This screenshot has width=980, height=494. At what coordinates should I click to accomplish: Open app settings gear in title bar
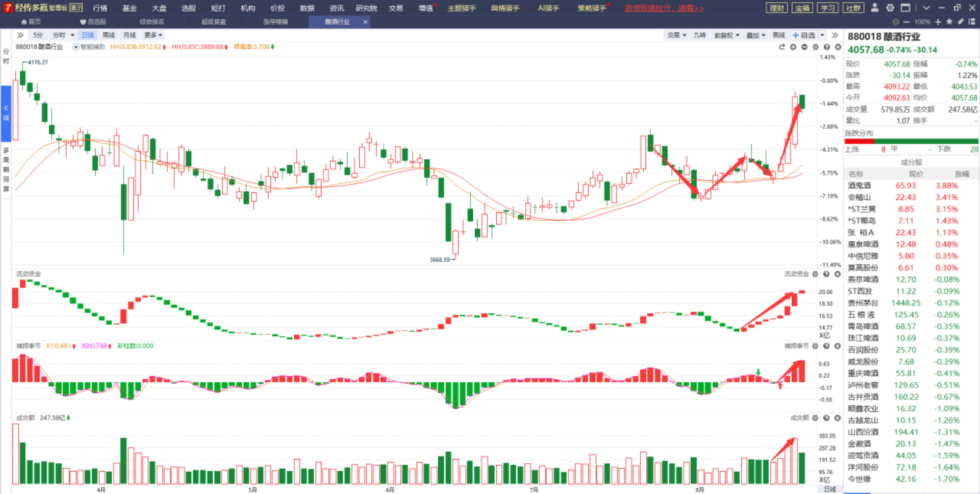[x=890, y=8]
